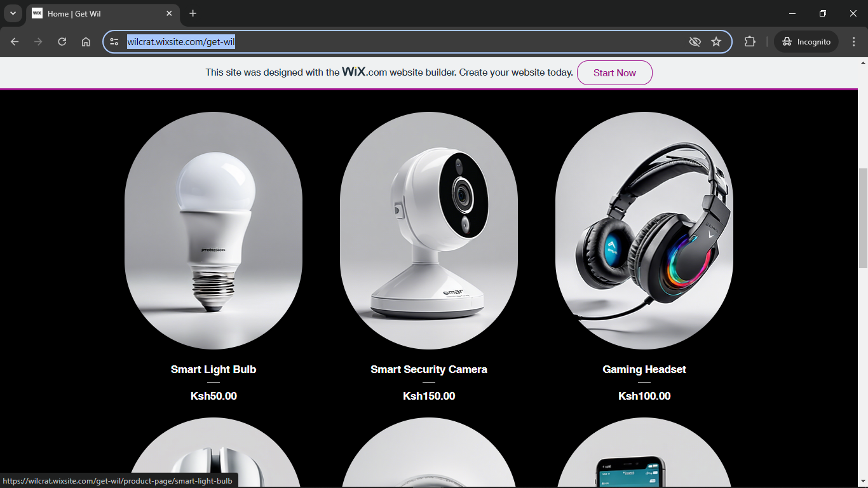Click the scrollbar up arrow
The width and height of the screenshot is (868, 488).
(863, 62)
